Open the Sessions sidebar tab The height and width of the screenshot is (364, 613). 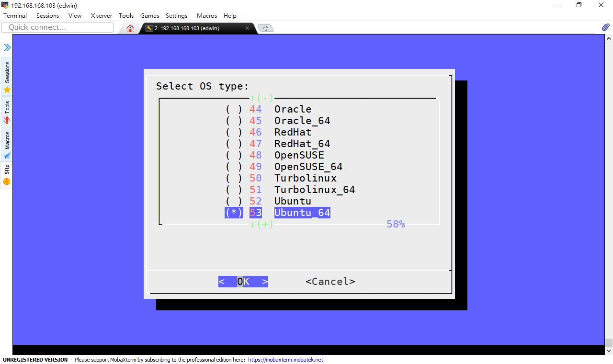tap(7, 77)
